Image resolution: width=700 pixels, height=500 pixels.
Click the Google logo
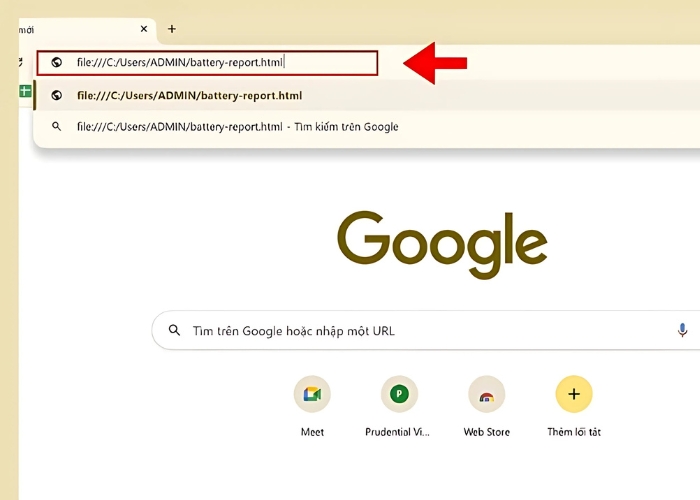[442, 246]
